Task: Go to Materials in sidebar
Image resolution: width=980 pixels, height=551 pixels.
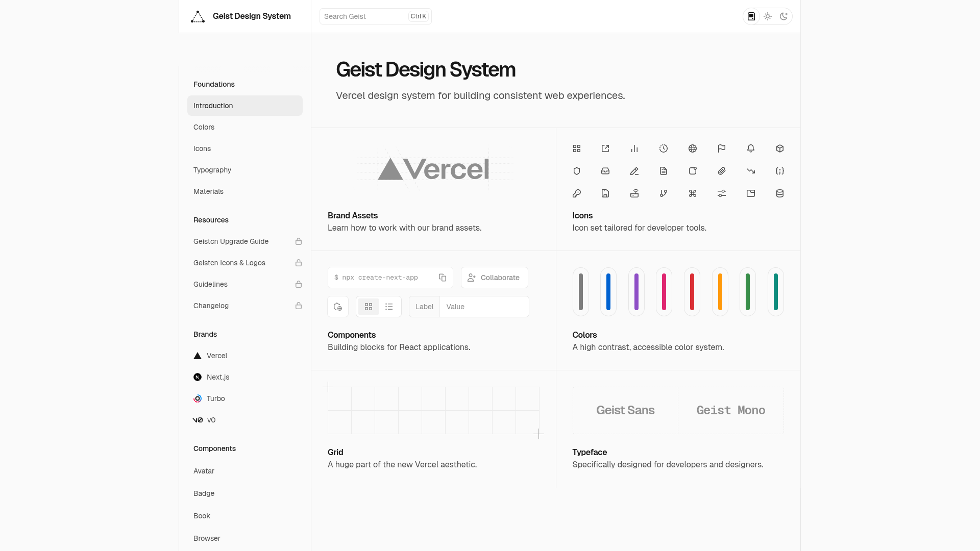Action: (245, 191)
